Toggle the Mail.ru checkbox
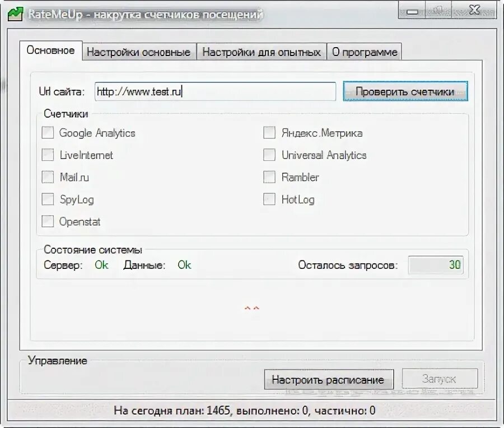The width and height of the screenshot is (504, 428). pyautogui.click(x=48, y=177)
